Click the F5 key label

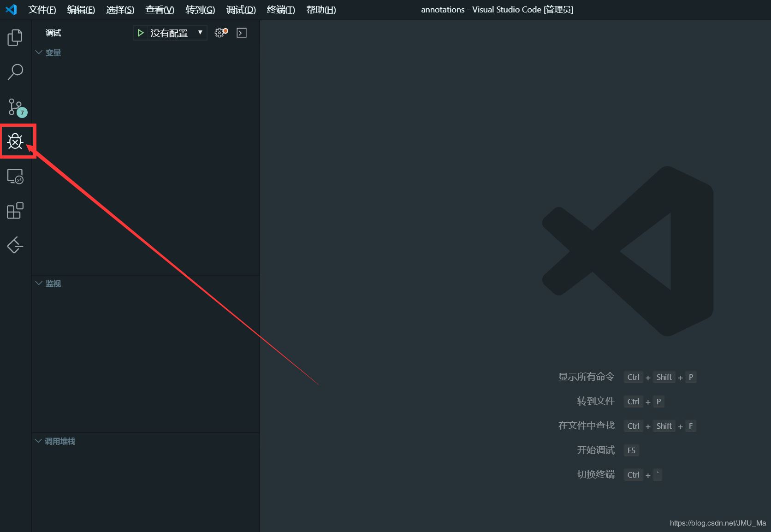coord(631,450)
